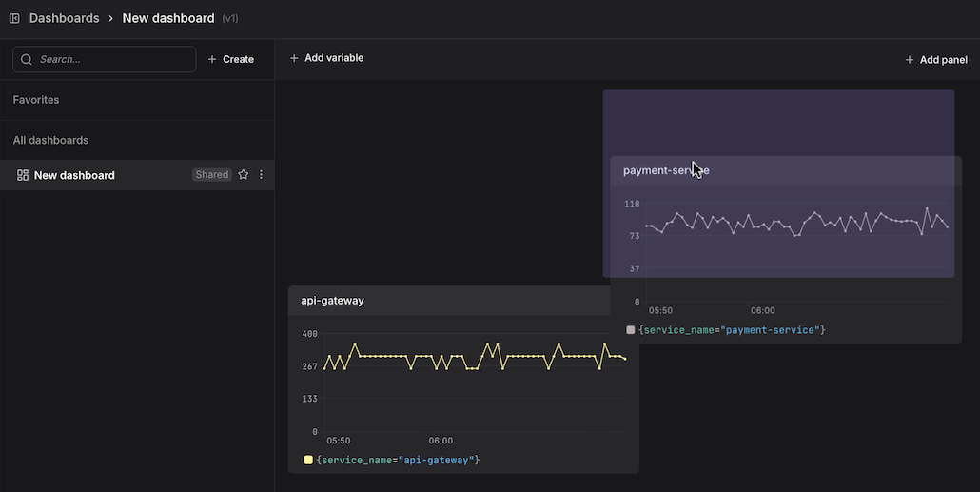Open the (v1) version indicator

tap(230, 19)
